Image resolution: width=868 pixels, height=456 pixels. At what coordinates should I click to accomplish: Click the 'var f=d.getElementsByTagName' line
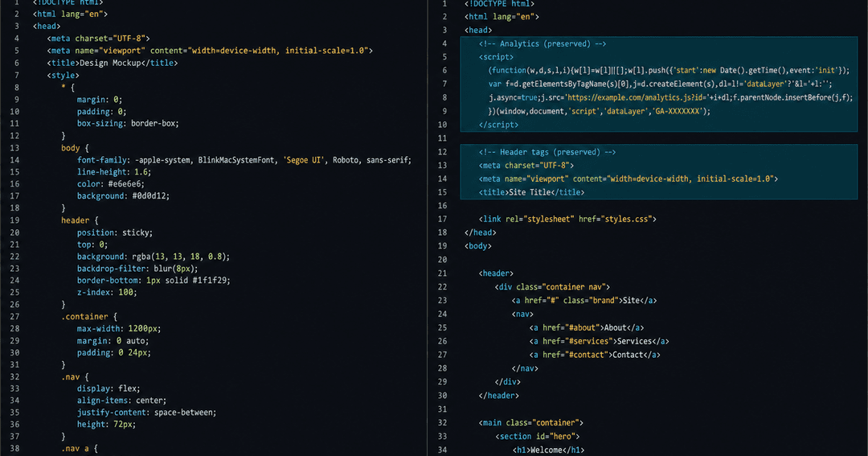(660, 84)
